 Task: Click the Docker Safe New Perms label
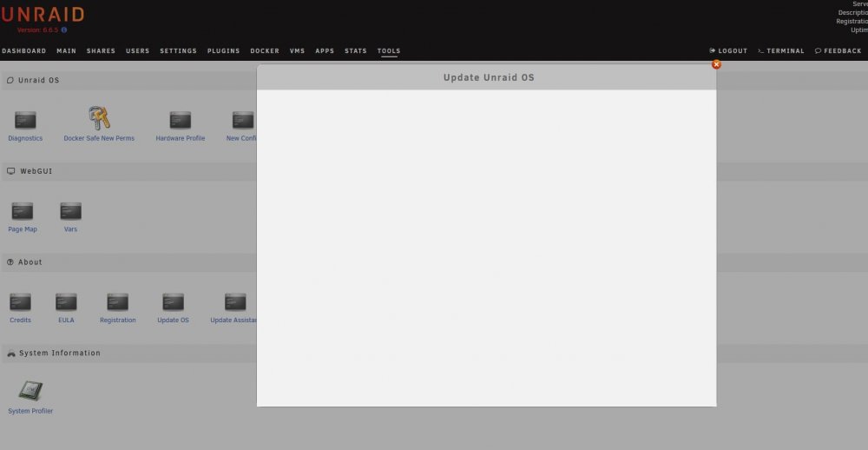(x=99, y=138)
